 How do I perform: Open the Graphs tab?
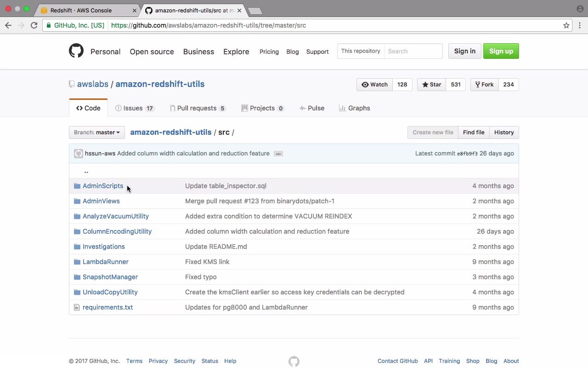click(x=354, y=108)
